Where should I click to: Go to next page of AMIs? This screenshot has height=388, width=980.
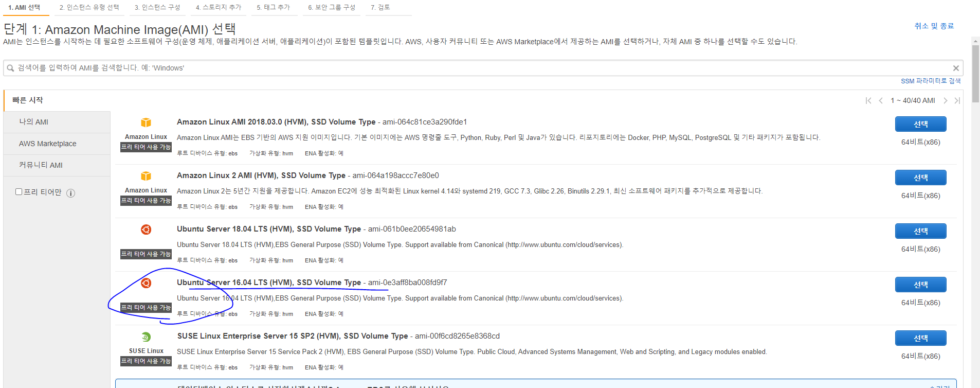[x=945, y=100]
